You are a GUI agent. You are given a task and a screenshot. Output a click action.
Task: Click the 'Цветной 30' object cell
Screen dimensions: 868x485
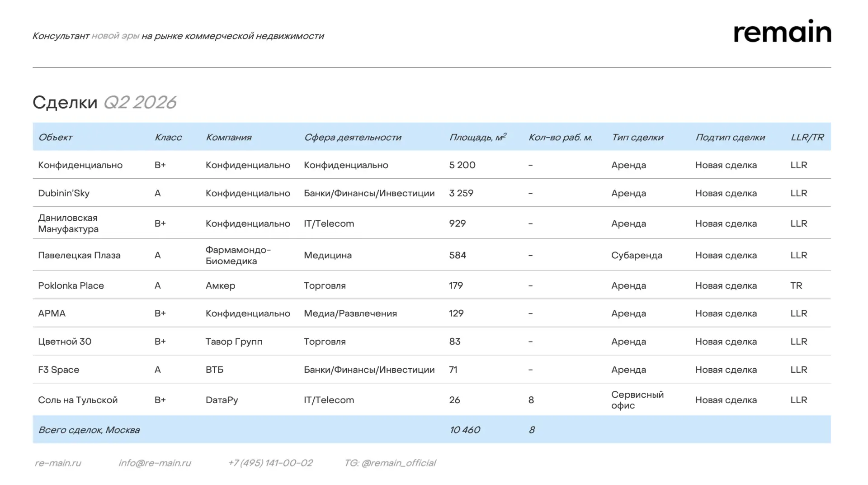pyautogui.click(x=65, y=342)
